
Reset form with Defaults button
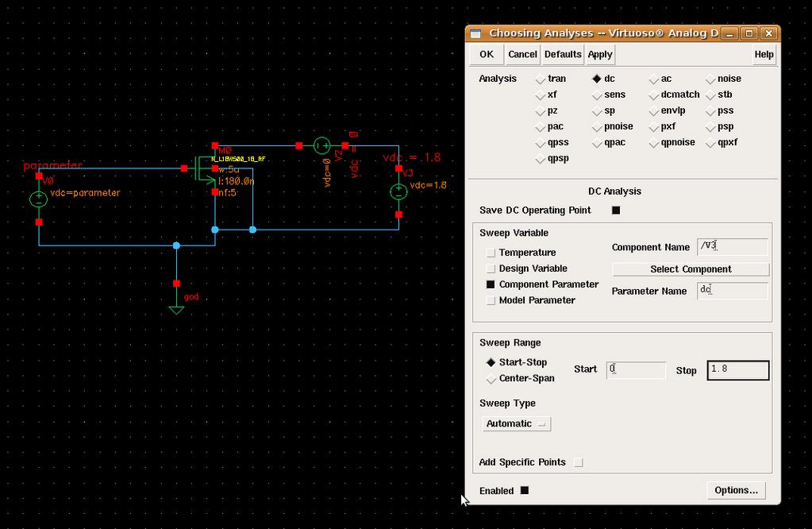tap(563, 54)
